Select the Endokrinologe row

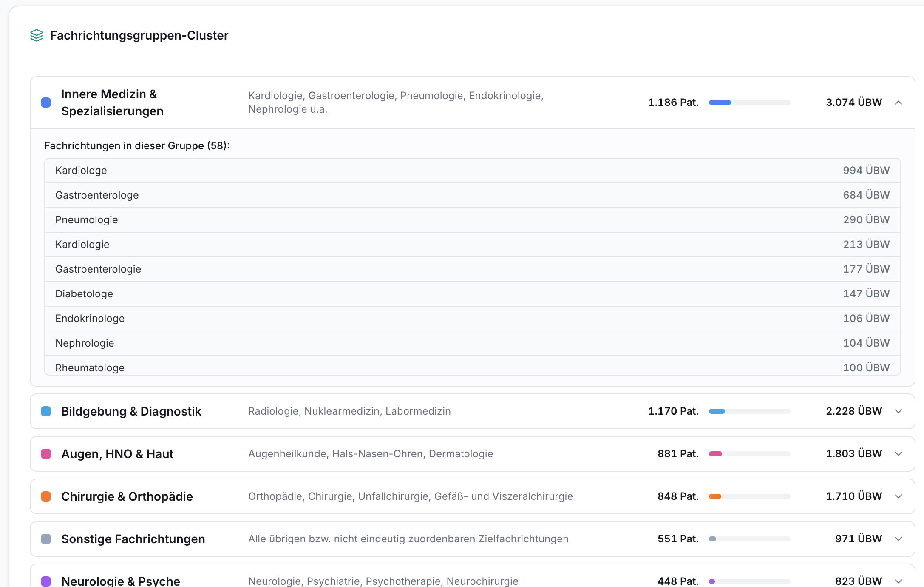coord(473,319)
